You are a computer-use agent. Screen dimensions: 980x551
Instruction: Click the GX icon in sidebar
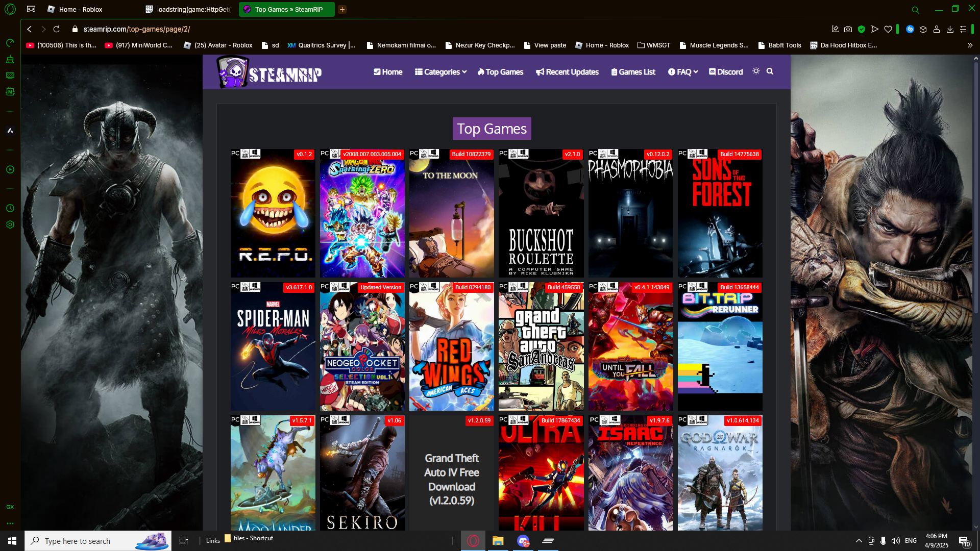coord(10,507)
